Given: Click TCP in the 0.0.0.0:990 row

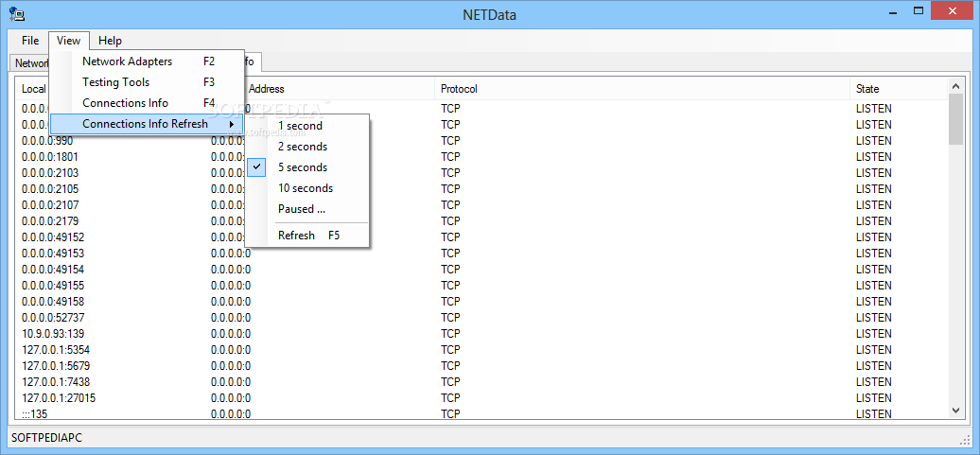Looking at the screenshot, I should (x=450, y=141).
